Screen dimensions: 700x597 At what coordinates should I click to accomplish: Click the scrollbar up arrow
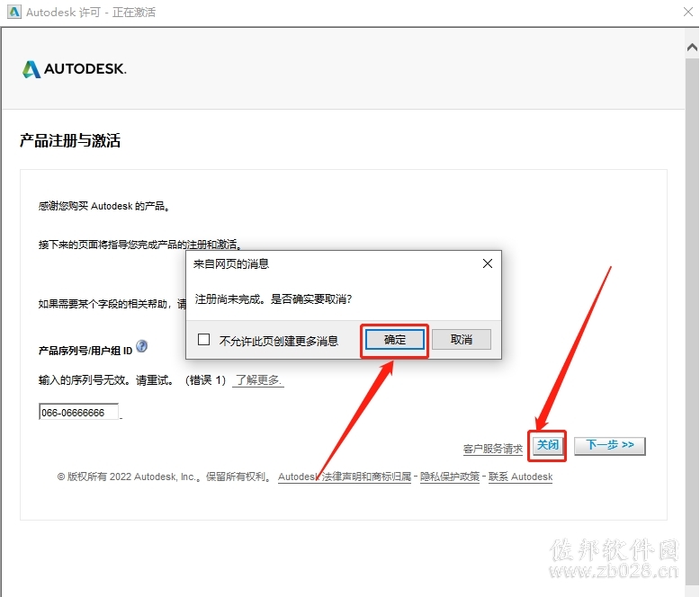tap(692, 47)
